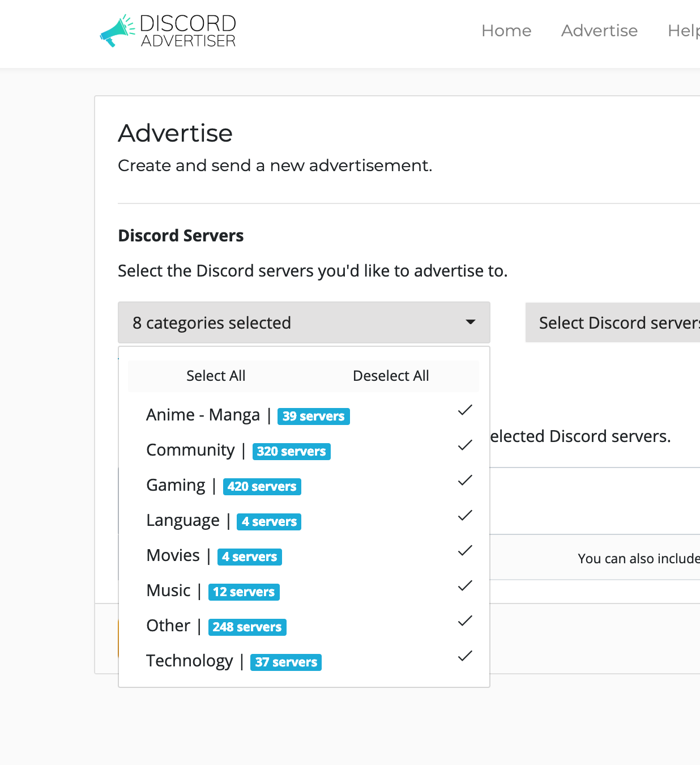Toggle the Gaming category option
Screen dimensions: 700x765
click(x=304, y=485)
